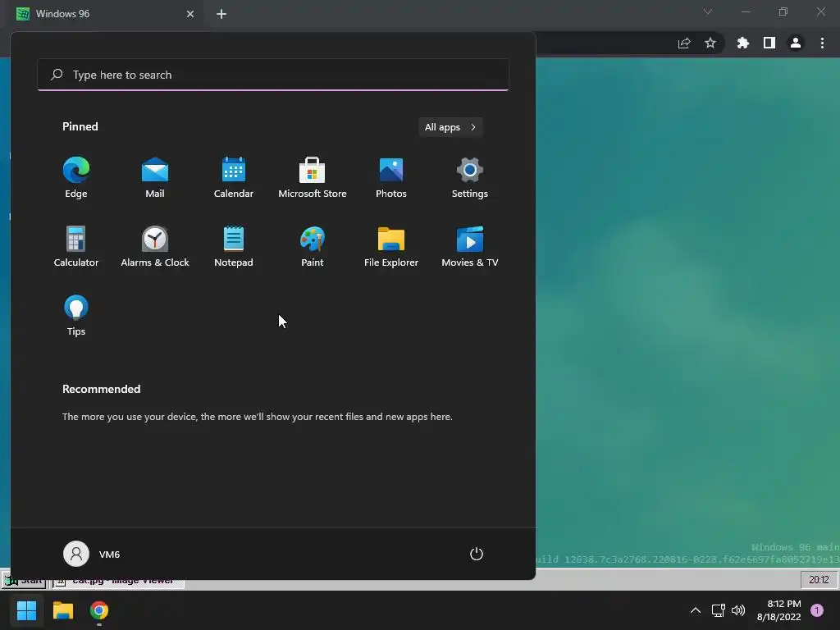
Task: Launch the Mail app
Action: coord(155,178)
